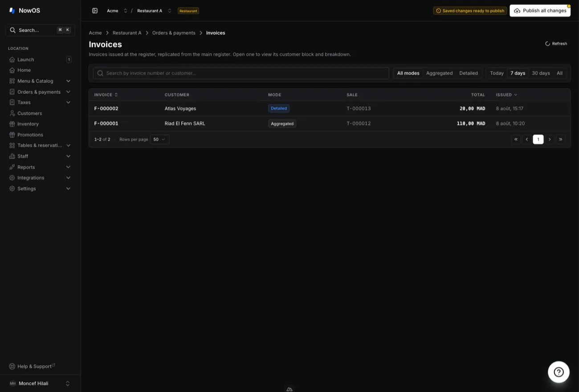
Task: Filter invoices by All modes
Action: (408, 73)
